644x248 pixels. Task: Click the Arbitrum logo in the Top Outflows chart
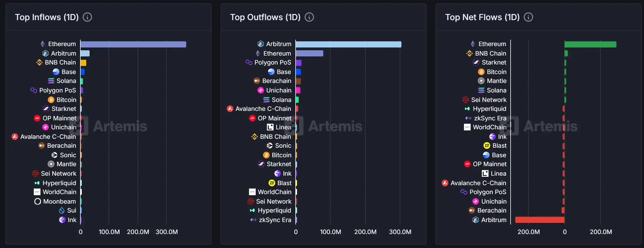(260, 44)
